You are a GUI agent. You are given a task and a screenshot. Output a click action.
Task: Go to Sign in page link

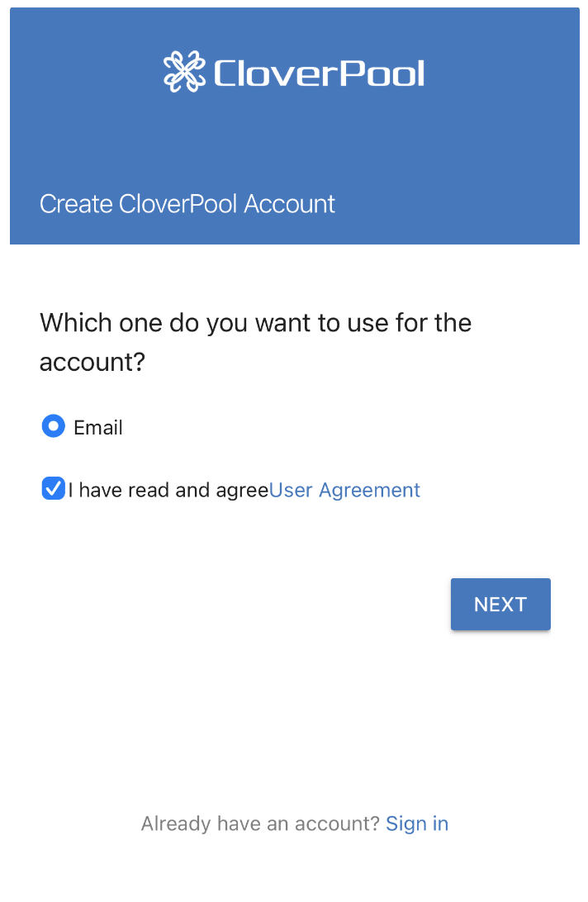417,824
